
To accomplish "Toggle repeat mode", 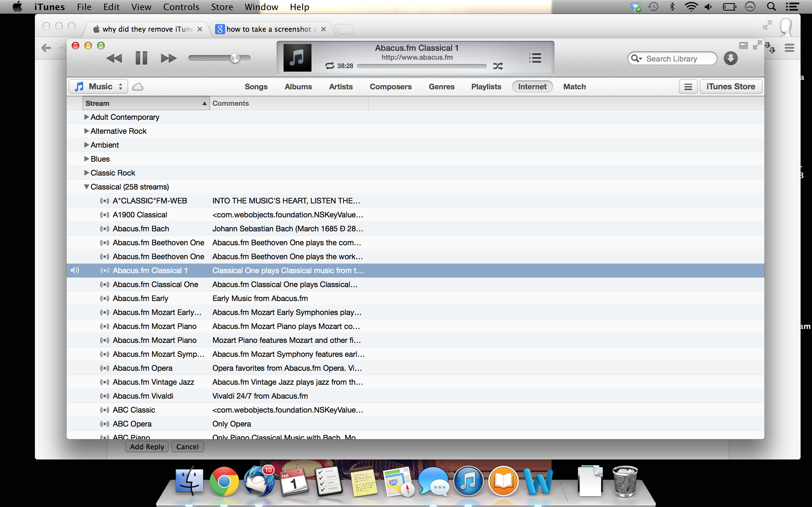I will [x=330, y=66].
